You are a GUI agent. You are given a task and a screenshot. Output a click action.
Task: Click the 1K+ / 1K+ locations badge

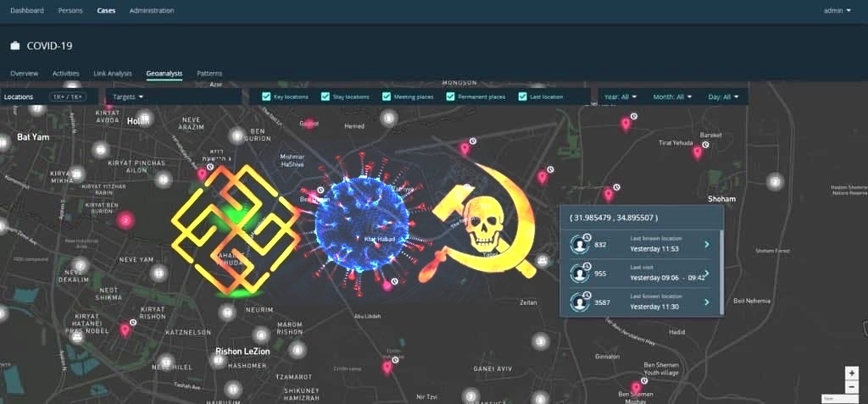68,97
